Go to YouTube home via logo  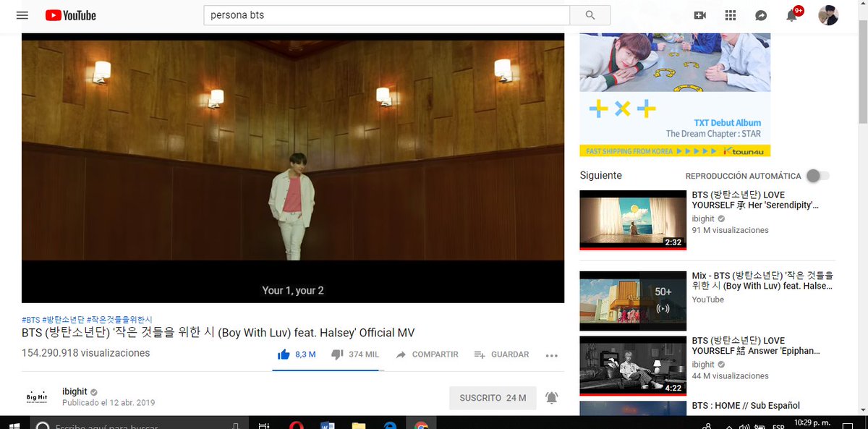point(70,15)
